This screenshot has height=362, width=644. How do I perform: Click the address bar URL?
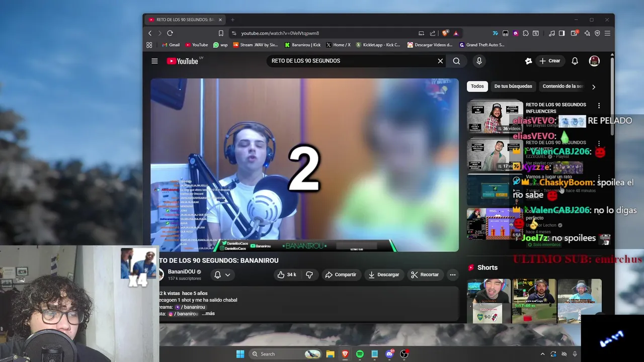pyautogui.click(x=280, y=33)
